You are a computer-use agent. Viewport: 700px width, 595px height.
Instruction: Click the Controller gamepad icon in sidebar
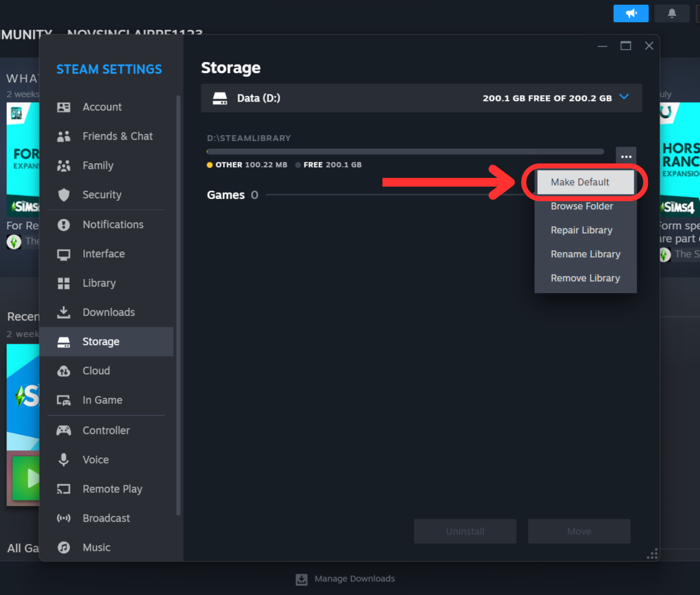64,430
